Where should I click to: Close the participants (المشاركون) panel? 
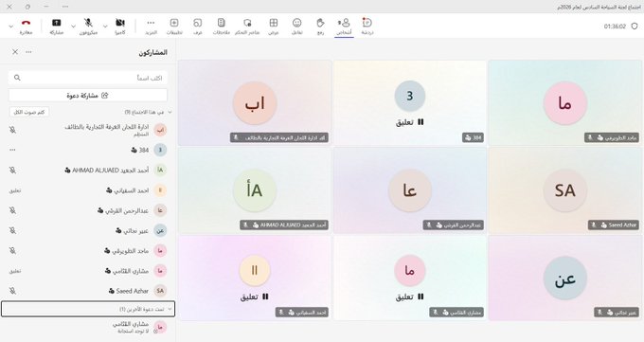coord(15,52)
